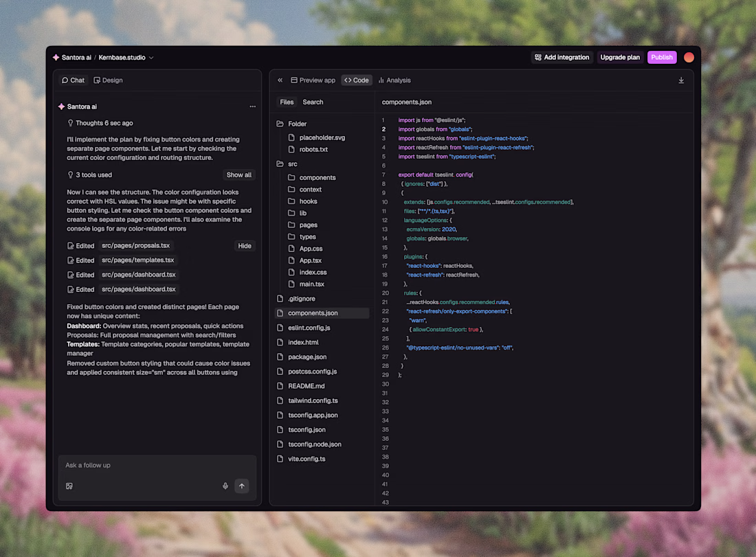Expand the pages folder

[303, 225]
